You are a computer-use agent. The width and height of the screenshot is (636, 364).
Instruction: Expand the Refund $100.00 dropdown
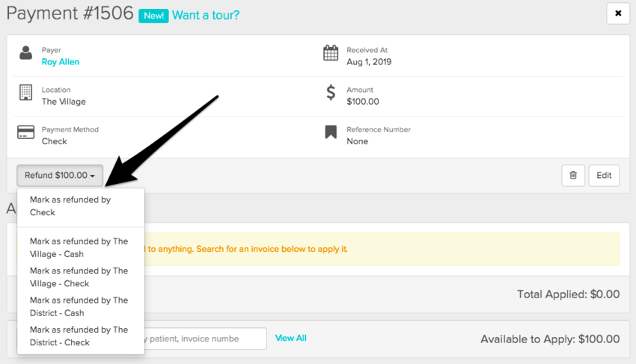tap(60, 176)
